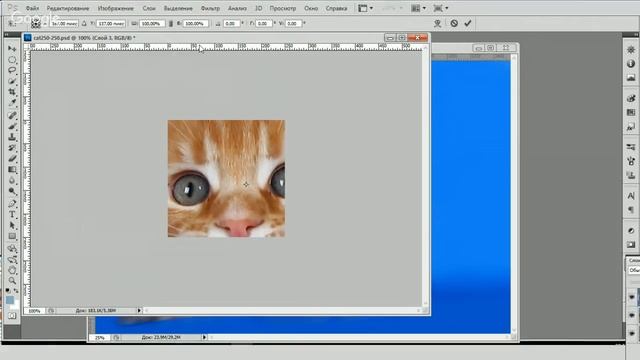Toggle Quick Mask mode

click(x=12, y=316)
